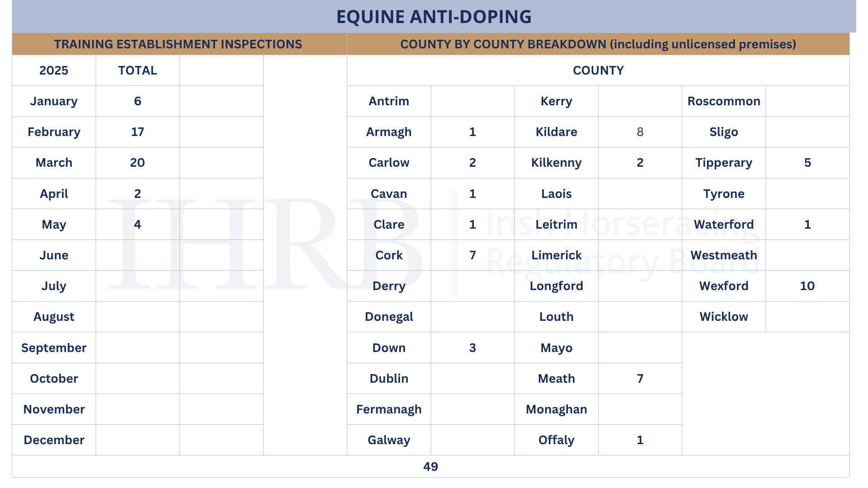Screen dimensions: 868x488
Task: Click the March total value 20
Action: tap(137, 163)
